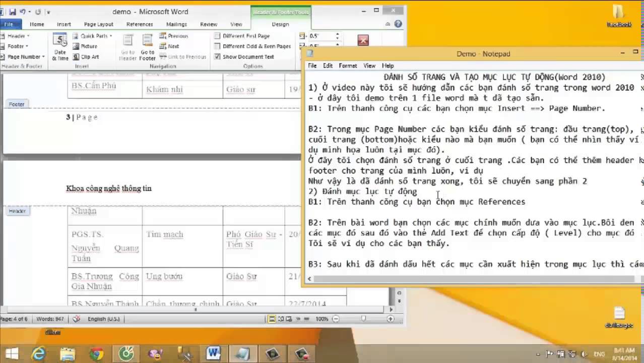This screenshot has width=644, height=363.
Task: Click the zoom in plus button
Action: point(390,319)
